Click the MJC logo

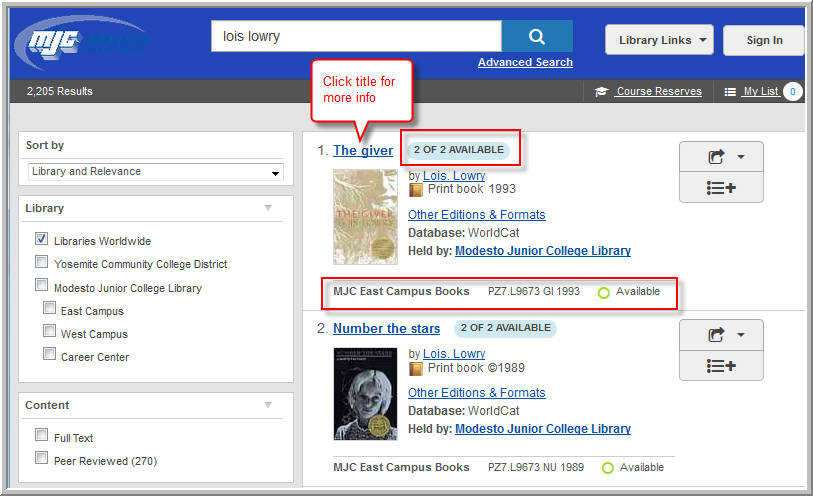82,41
